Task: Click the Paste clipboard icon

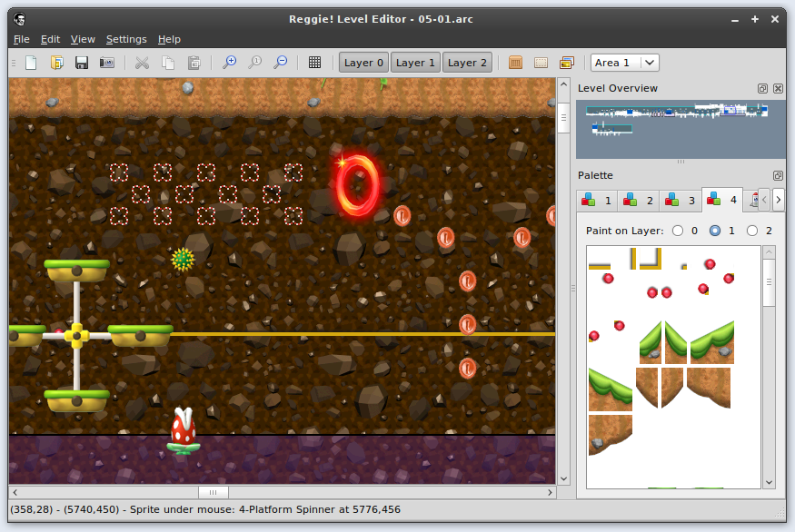Action: point(194,63)
